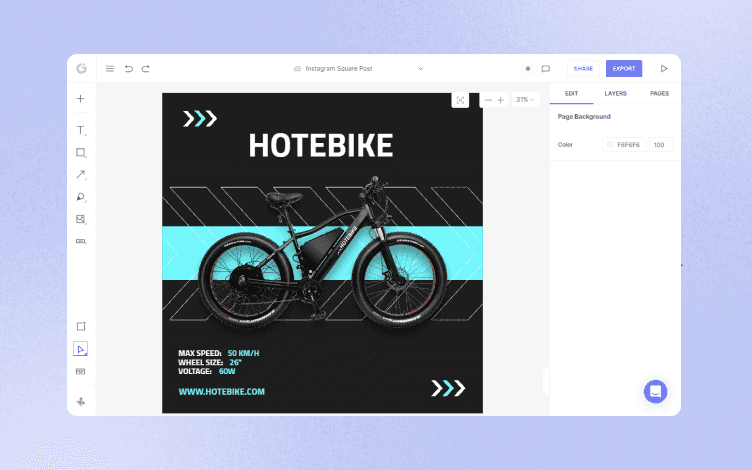This screenshot has width=752, height=470.
Task: Click the Color label in Edit panel
Action: click(565, 144)
